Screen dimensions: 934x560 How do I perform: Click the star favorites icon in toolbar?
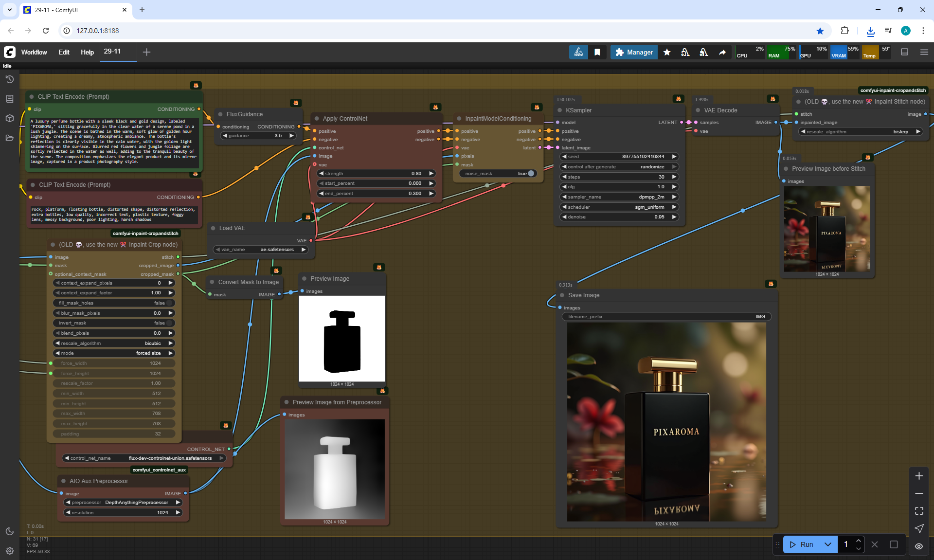click(667, 52)
